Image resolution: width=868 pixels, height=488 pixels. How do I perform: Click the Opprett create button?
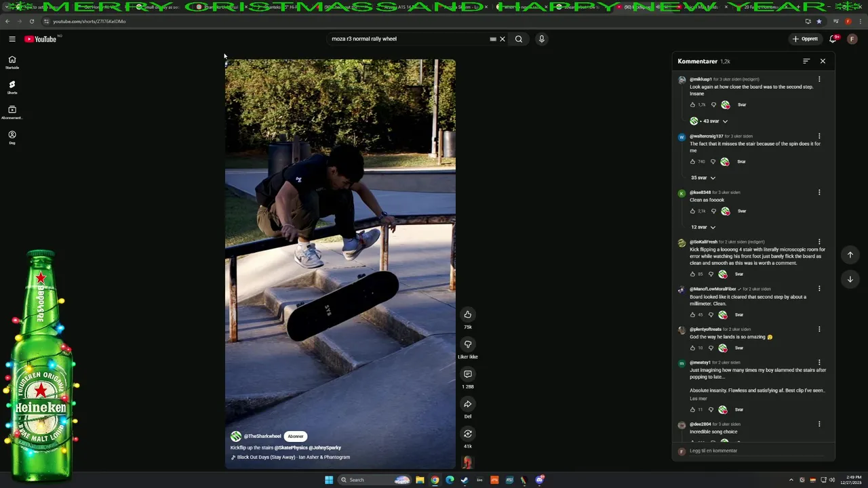click(x=805, y=39)
